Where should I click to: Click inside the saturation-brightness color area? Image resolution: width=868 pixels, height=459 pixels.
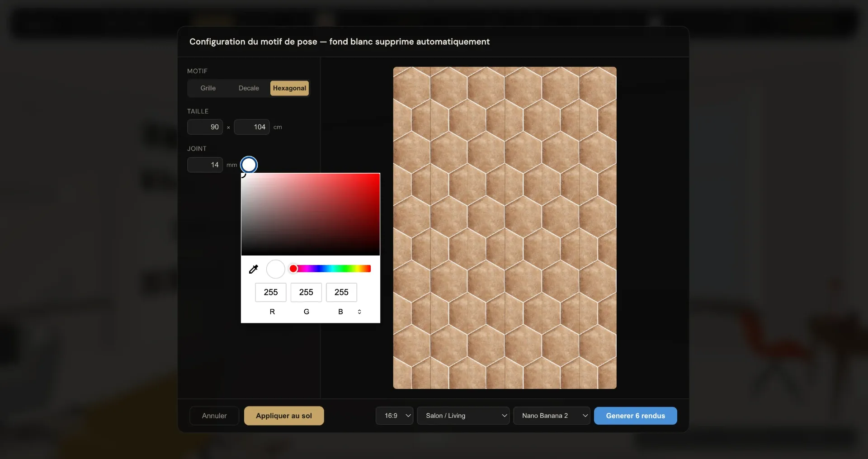(311, 214)
